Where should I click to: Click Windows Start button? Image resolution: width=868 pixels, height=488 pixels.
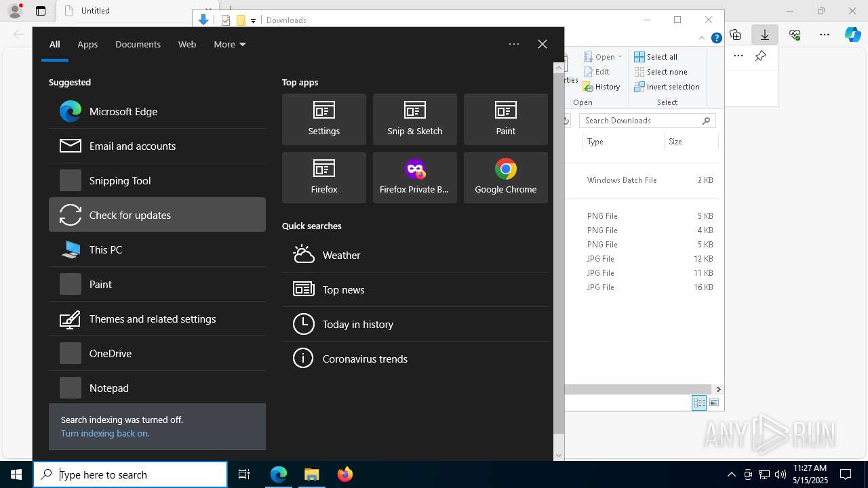click(x=16, y=474)
